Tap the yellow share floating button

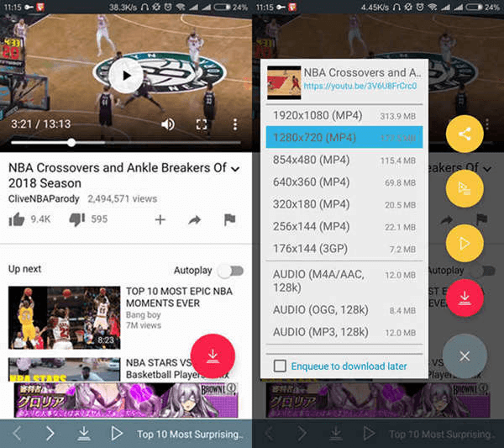coord(465,134)
